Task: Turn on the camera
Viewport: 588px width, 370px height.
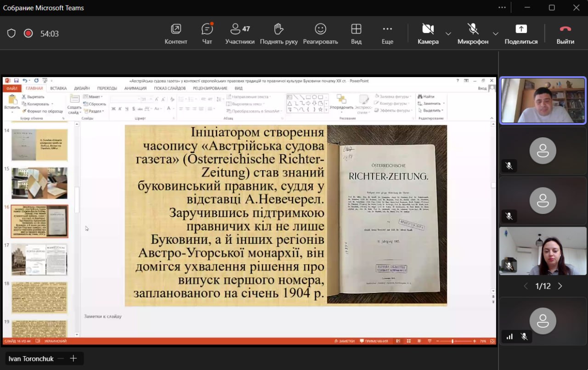Action: pos(428,34)
